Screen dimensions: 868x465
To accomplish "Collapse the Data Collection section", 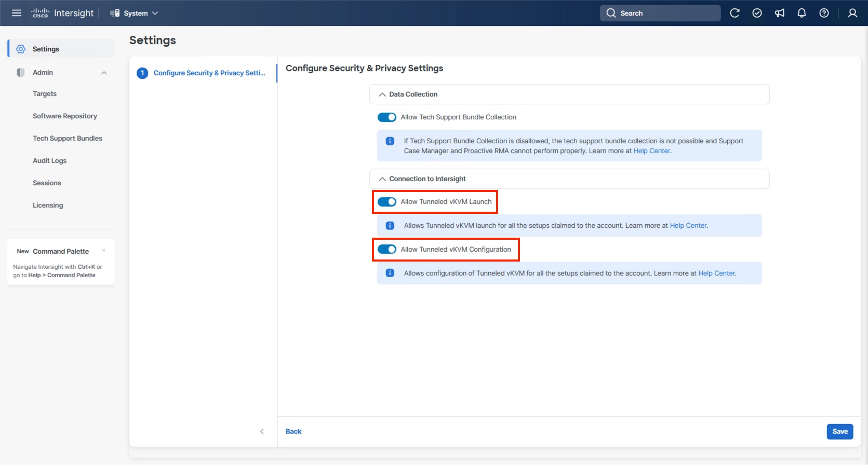I will coord(382,94).
